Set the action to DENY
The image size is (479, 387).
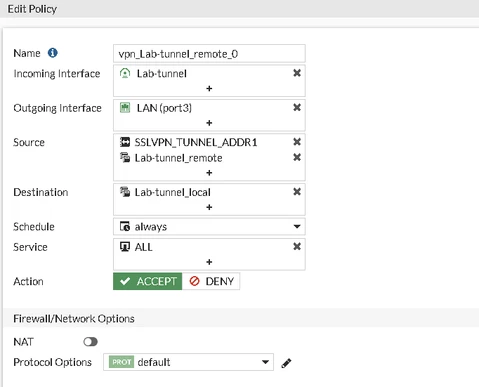(211, 281)
